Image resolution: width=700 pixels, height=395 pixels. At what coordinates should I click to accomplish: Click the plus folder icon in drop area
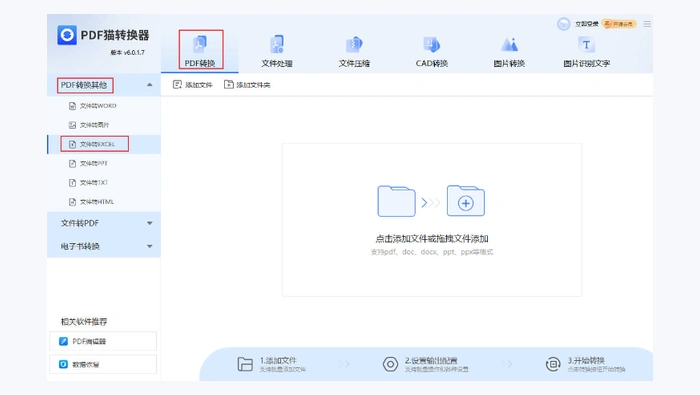coord(466,201)
